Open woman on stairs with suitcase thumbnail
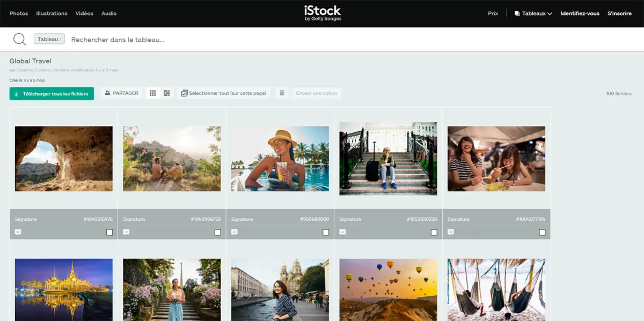Viewport: 644px width, 321px height. pos(388,159)
